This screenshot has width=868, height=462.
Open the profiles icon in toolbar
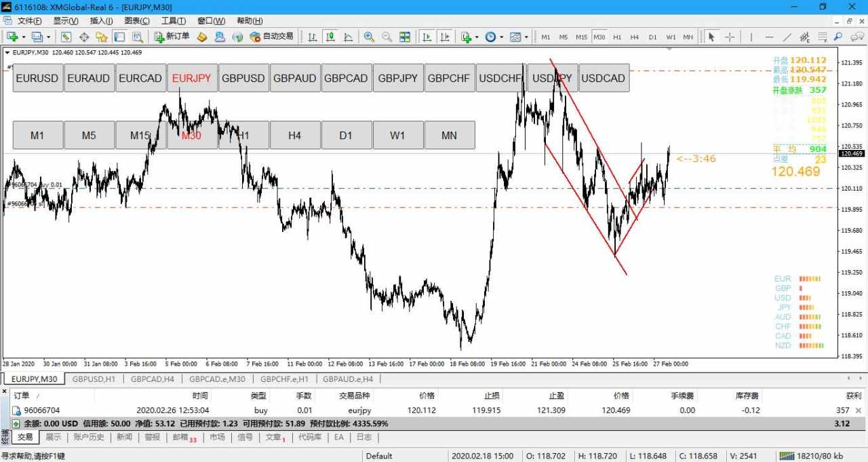37,37
